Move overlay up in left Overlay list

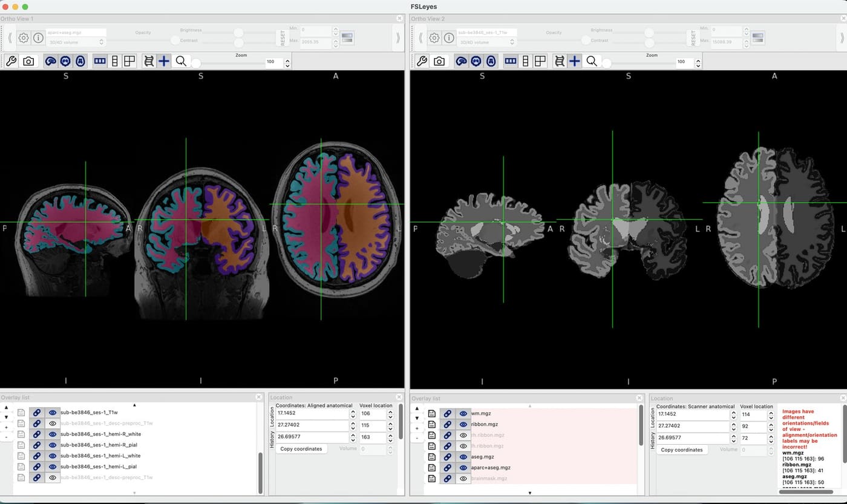6,408
